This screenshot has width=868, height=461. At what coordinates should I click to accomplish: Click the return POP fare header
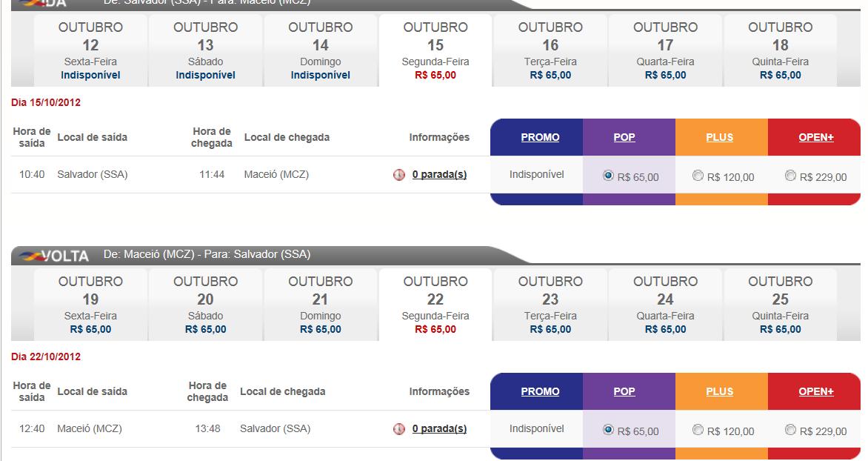coord(624,391)
